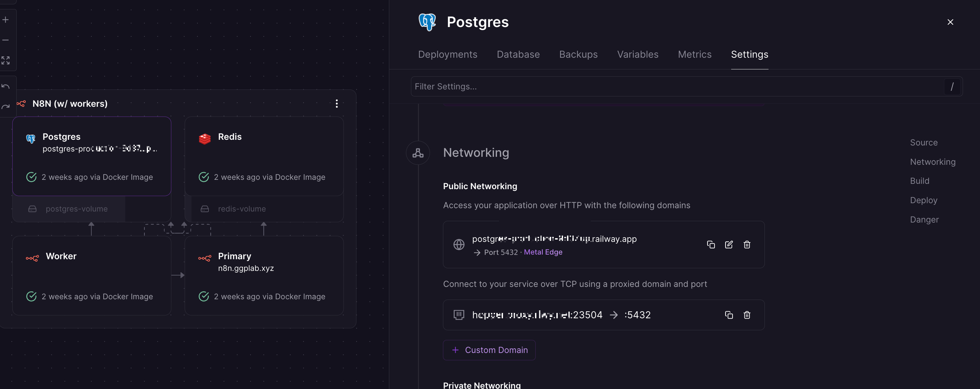The height and width of the screenshot is (389, 980).
Task: Copy the railway.app public domain
Action: tap(711, 244)
